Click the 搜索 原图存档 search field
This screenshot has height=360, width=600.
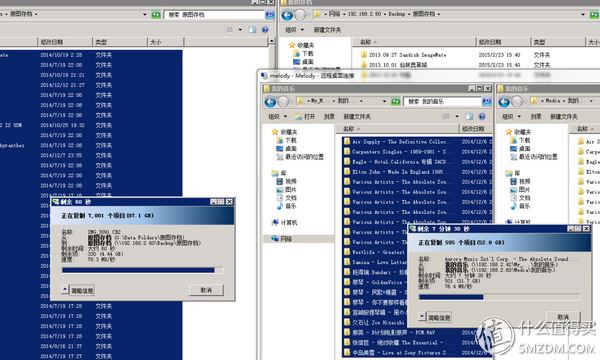214,15
